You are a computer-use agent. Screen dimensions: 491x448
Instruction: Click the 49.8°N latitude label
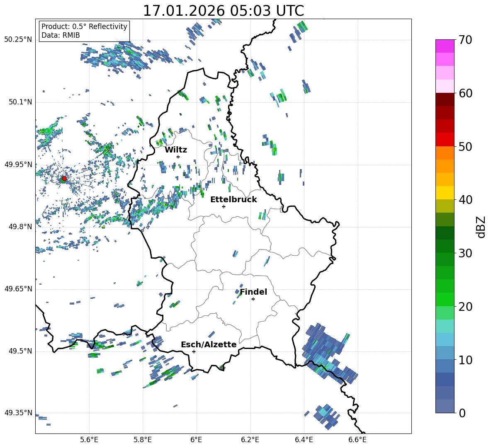[20, 227]
